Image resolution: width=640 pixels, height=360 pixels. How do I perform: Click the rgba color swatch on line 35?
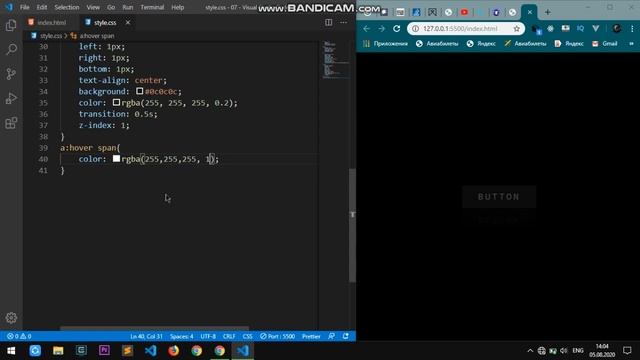coord(116,102)
